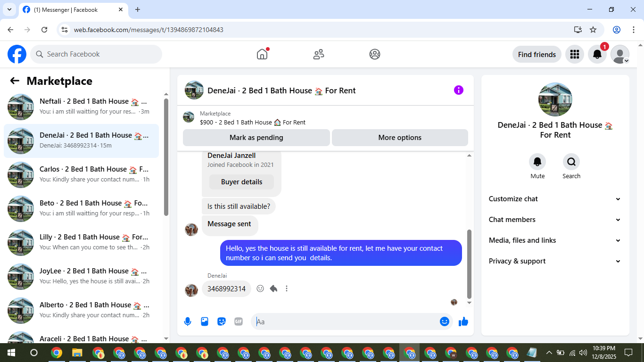Click the back arrow beside Marketplace
The width and height of the screenshot is (644, 362).
click(15, 81)
